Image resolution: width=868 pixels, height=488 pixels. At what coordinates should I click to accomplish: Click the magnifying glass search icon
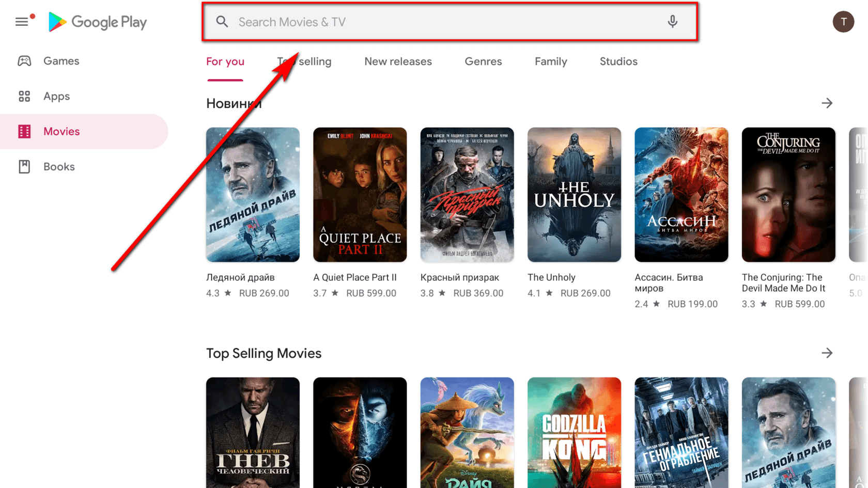(x=222, y=22)
